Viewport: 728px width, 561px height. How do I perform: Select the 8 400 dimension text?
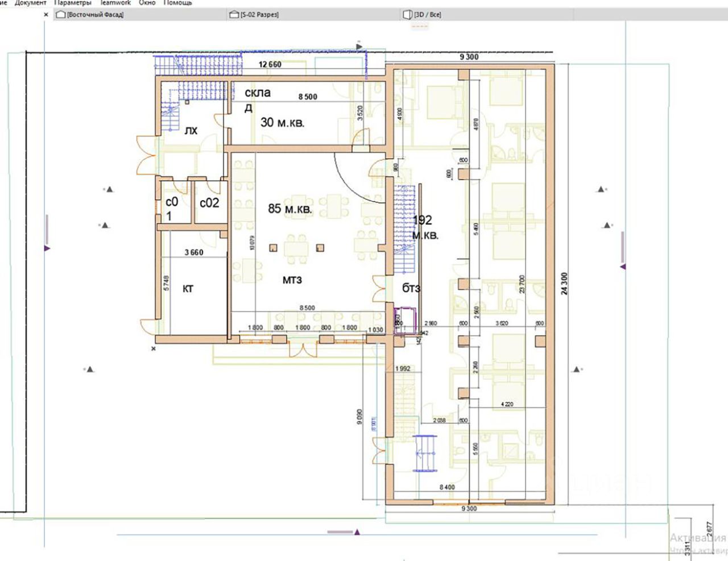(x=446, y=487)
